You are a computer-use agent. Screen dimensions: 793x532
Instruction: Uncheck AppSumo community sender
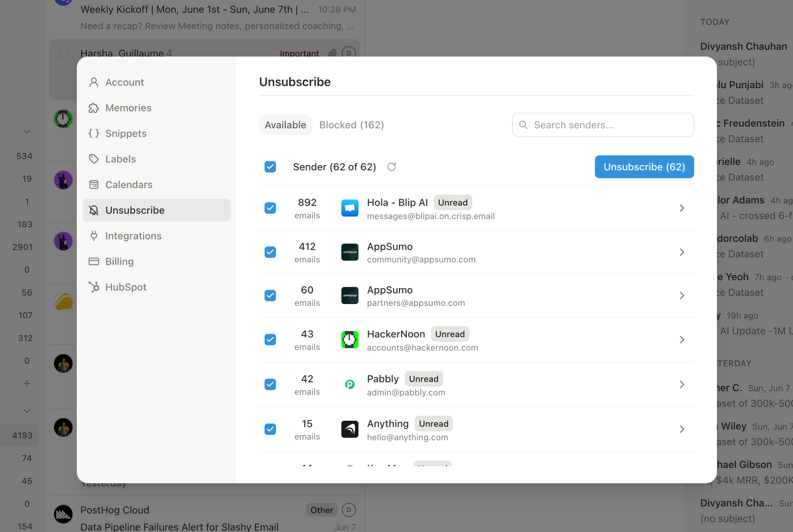[270, 252]
